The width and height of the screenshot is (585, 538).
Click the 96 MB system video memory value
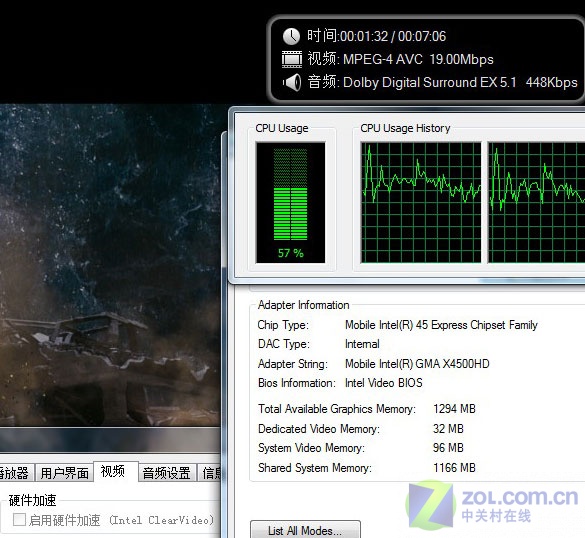[448, 448]
